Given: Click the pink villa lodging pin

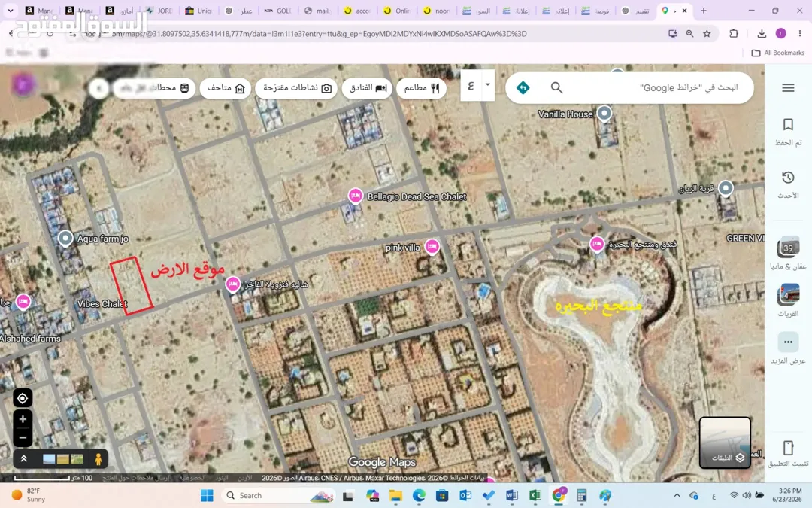Looking at the screenshot, I should click(x=432, y=247).
